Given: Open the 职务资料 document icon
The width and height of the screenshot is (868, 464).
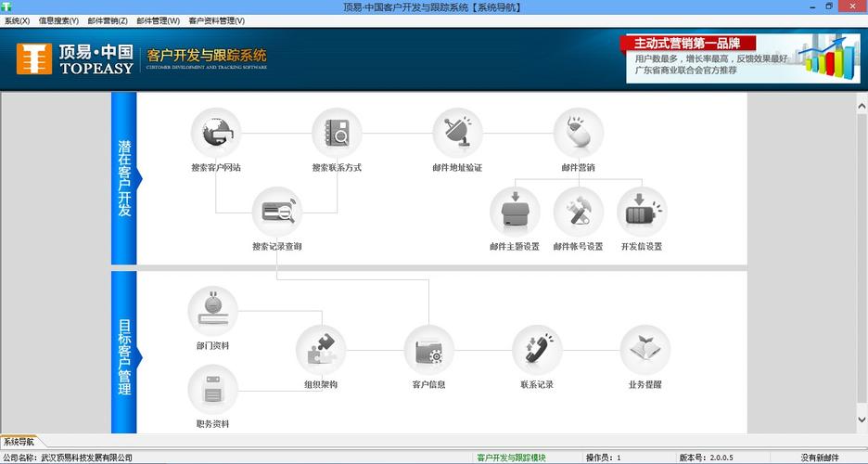Looking at the screenshot, I should click(x=212, y=389).
